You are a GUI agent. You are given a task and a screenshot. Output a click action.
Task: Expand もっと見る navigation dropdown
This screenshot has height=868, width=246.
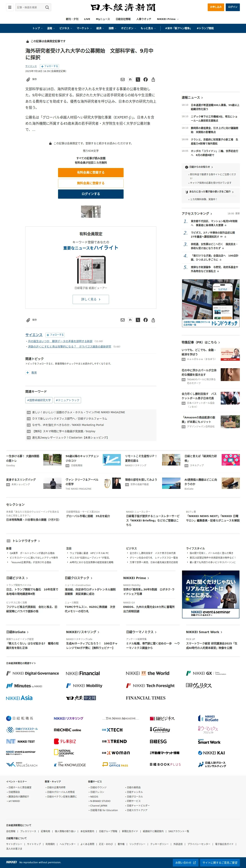tap(148, 28)
